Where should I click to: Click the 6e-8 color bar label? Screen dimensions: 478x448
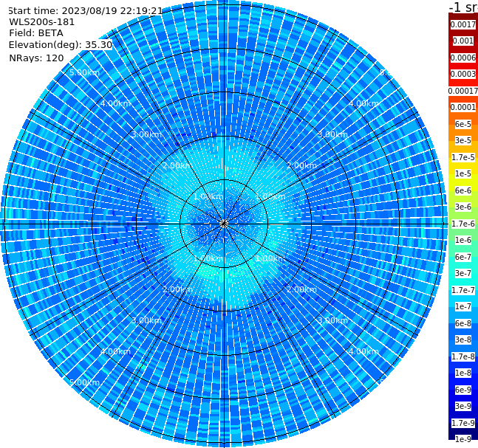463,323
